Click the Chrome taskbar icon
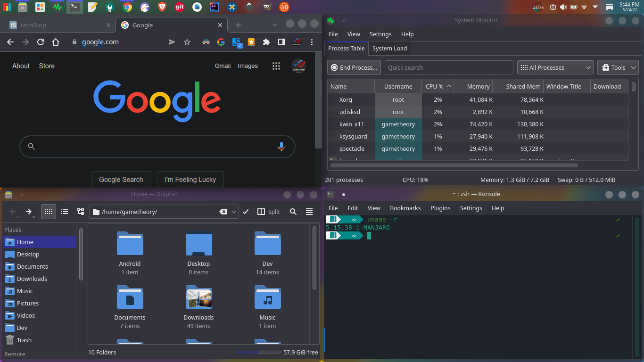Viewport: 644px width, 362px height. pyautogui.click(x=127, y=7)
